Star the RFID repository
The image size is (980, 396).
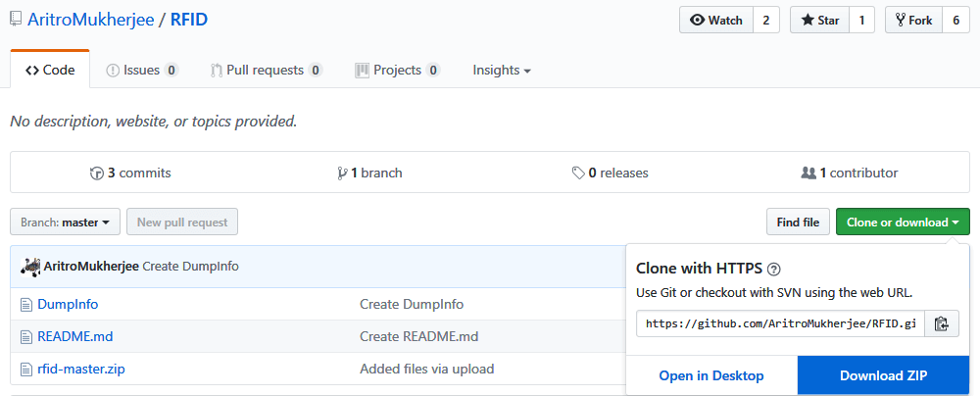[x=819, y=20]
